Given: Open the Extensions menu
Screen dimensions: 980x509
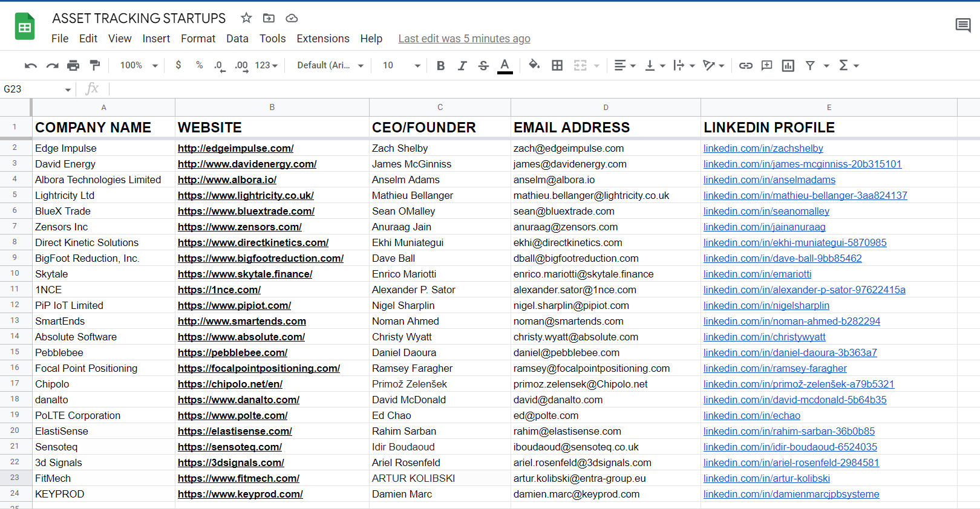Looking at the screenshot, I should (323, 39).
